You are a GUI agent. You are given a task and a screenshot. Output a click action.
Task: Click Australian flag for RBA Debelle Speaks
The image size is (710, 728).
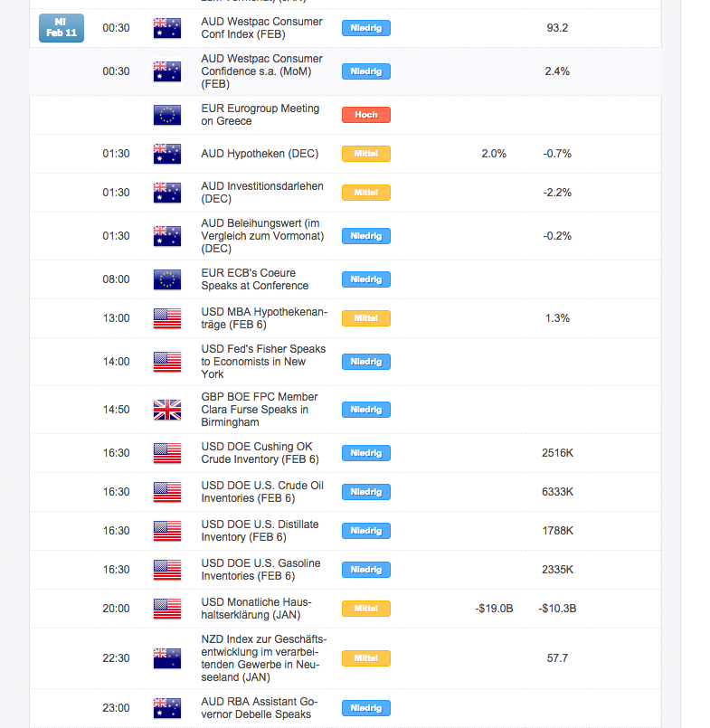[x=167, y=708]
